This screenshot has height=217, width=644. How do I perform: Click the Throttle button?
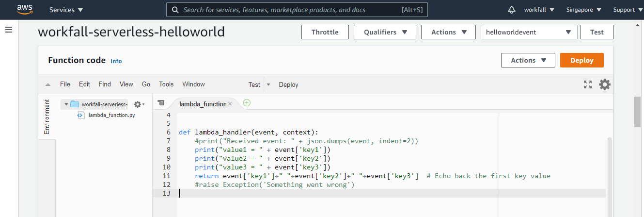tap(325, 32)
